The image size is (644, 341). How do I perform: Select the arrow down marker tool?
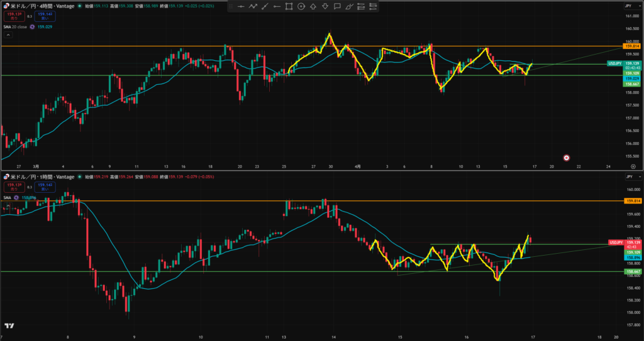pyautogui.click(x=325, y=7)
